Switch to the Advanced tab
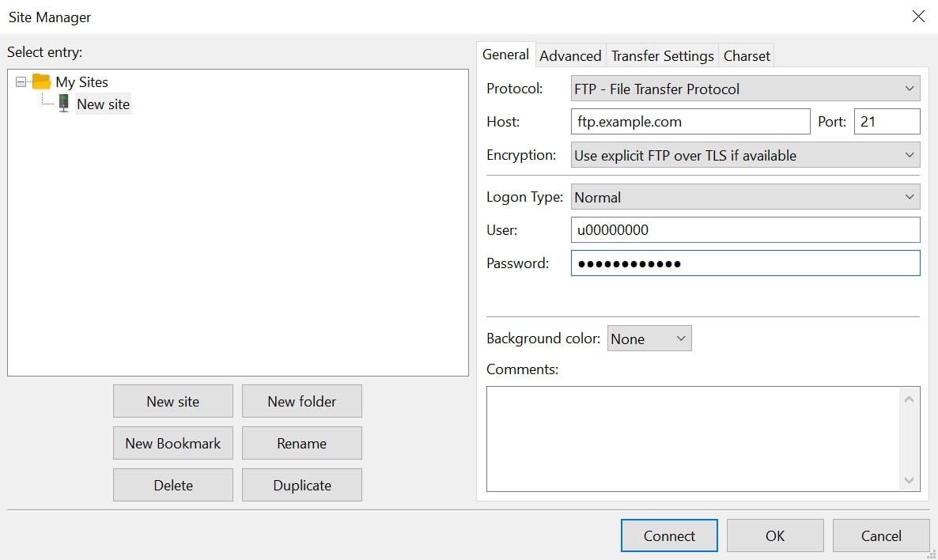The width and height of the screenshot is (938, 560). pos(570,55)
